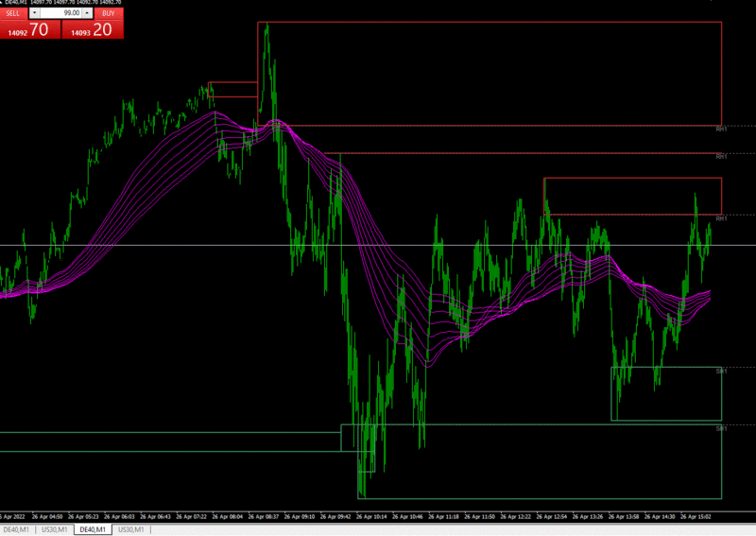Viewport: 756px width, 536px height.
Task: Click the '26 Apr 08:04' time label
Action: [228, 517]
